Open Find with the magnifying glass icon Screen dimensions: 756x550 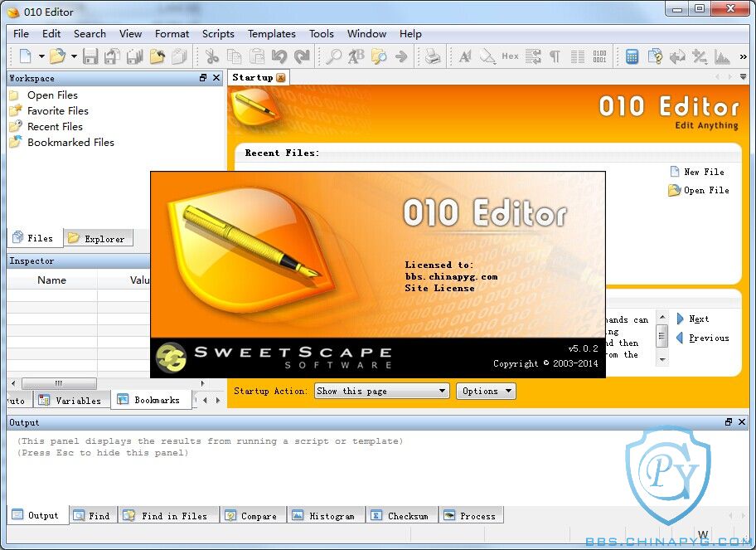(x=333, y=56)
